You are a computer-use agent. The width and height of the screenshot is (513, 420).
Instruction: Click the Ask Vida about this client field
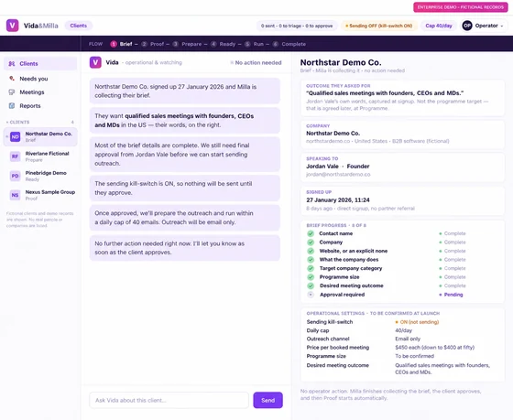(169, 400)
